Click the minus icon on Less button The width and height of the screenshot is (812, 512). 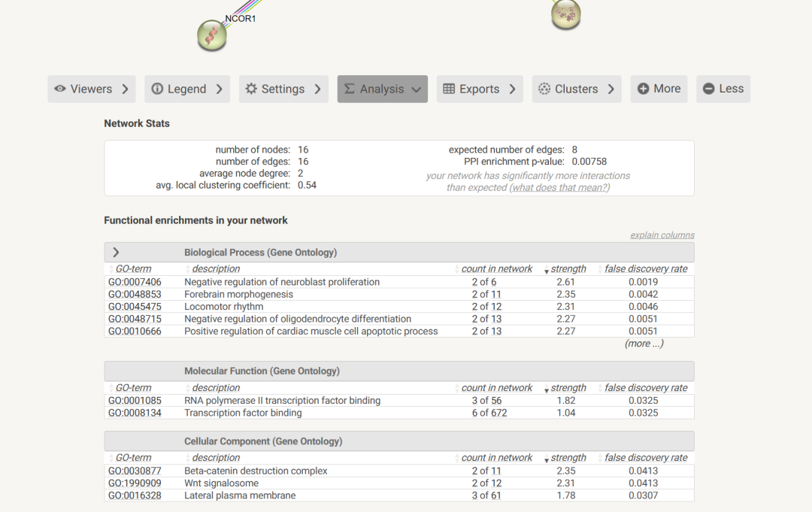point(708,89)
